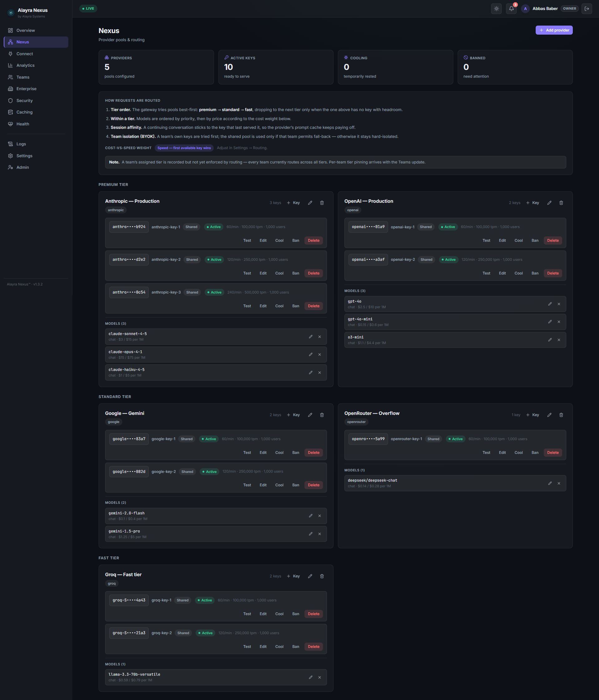This screenshot has width=599, height=700.
Task: Remove the claude-opus-4-1 model
Action: pos(319,354)
